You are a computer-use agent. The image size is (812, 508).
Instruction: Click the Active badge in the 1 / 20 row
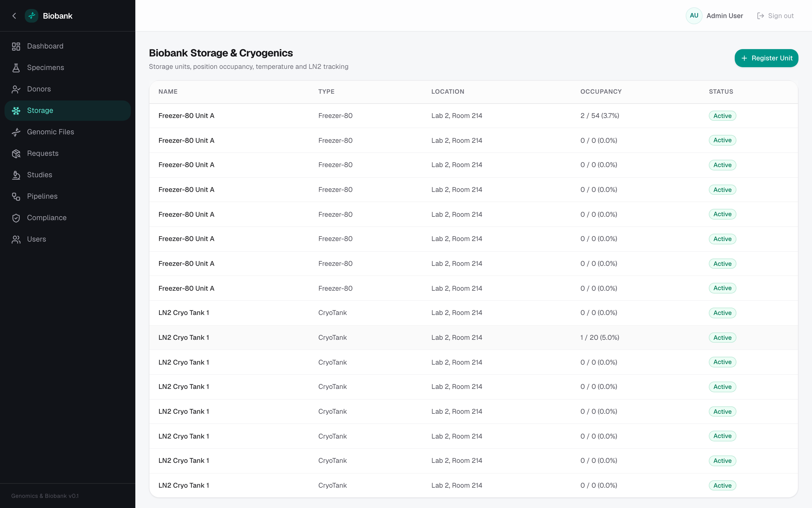[722, 338]
